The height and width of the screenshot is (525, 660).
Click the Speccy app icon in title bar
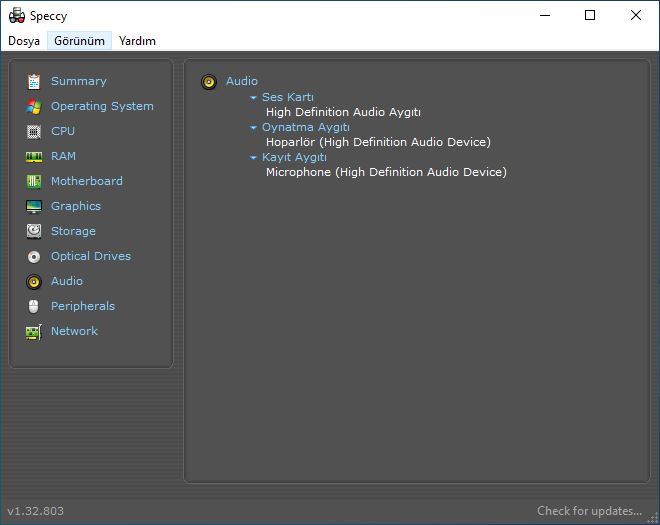coord(17,16)
